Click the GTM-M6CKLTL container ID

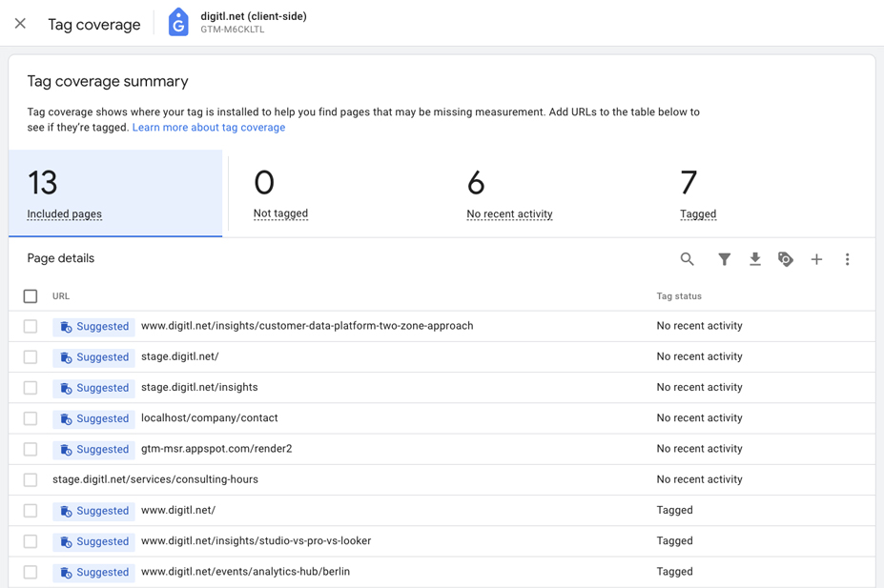tap(233, 30)
